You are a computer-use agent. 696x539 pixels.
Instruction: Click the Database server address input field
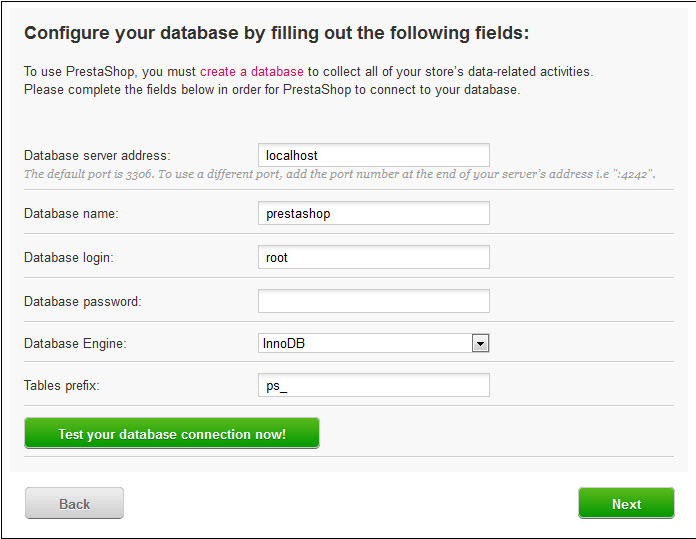pyautogui.click(x=373, y=155)
